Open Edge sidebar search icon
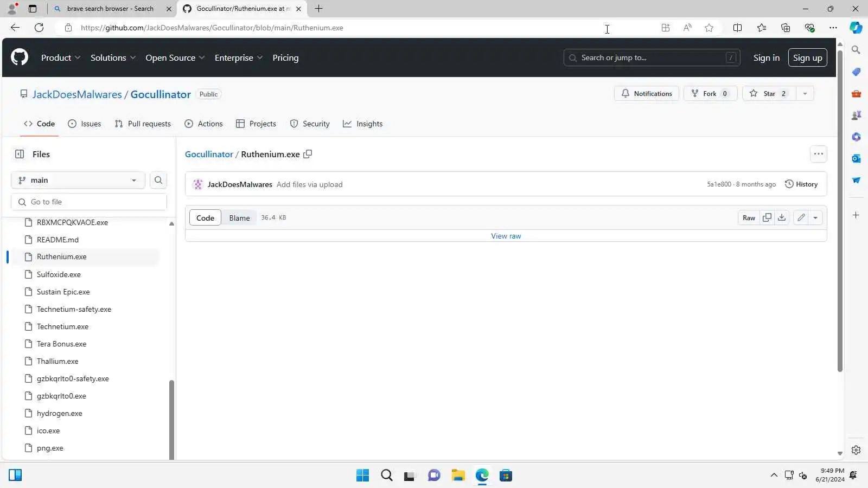 point(856,50)
